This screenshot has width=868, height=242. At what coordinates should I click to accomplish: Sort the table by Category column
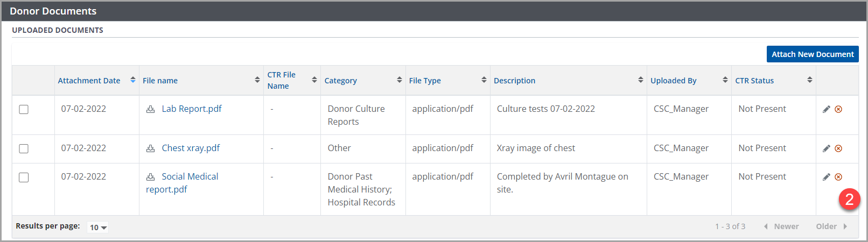(x=399, y=80)
